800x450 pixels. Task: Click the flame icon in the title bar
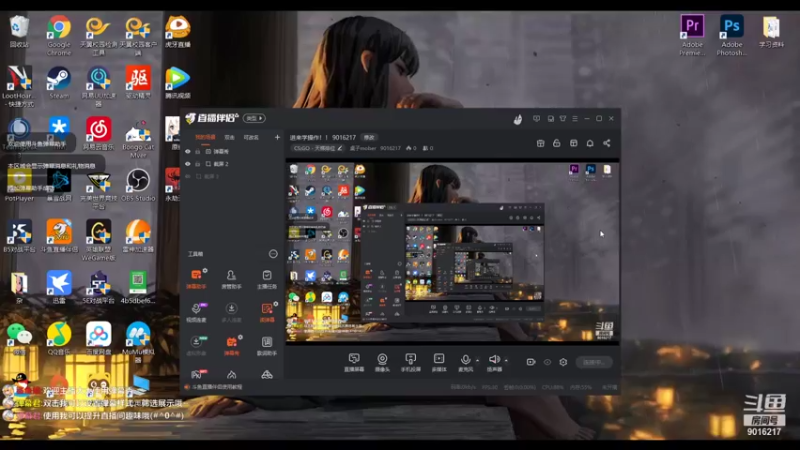[518, 119]
